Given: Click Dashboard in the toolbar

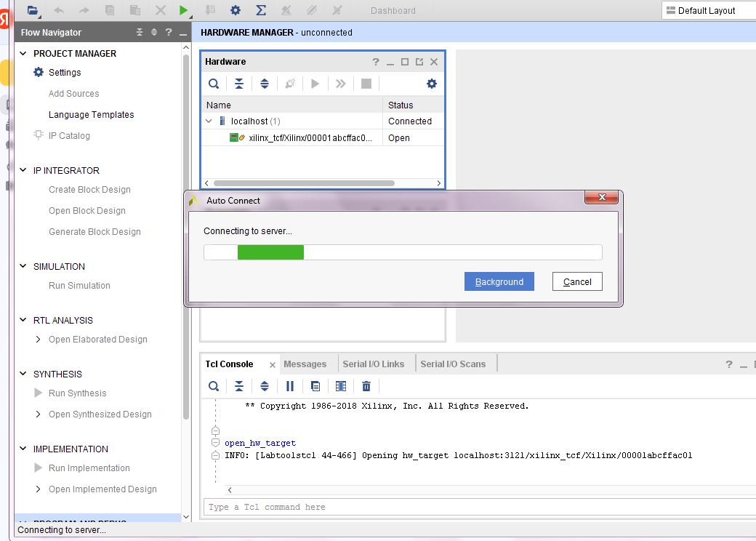Looking at the screenshot, I should 393,11.
